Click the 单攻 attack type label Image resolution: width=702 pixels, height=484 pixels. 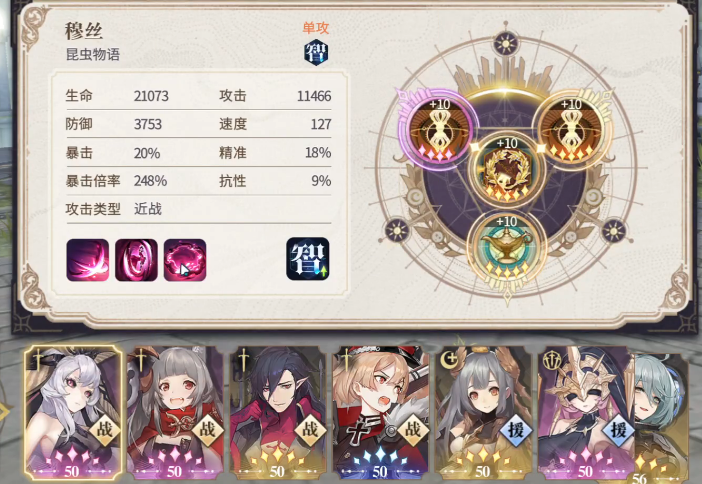coord(316,28)
